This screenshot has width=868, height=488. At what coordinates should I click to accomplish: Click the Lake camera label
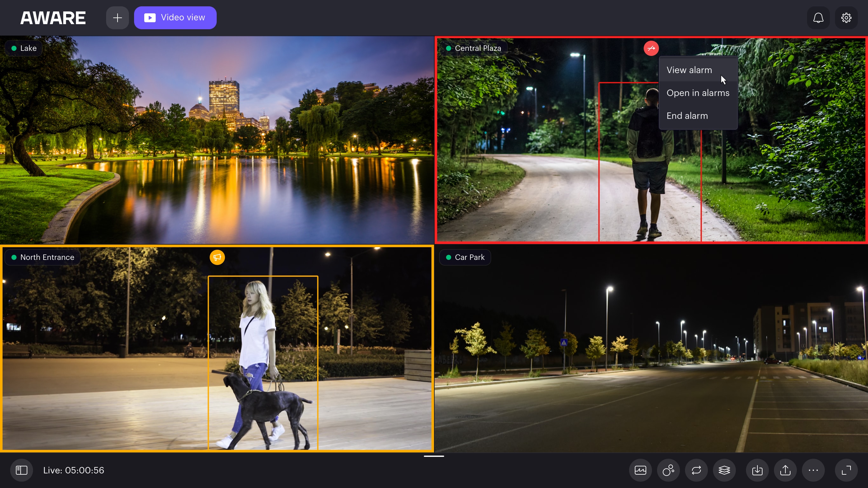(24, 48)
